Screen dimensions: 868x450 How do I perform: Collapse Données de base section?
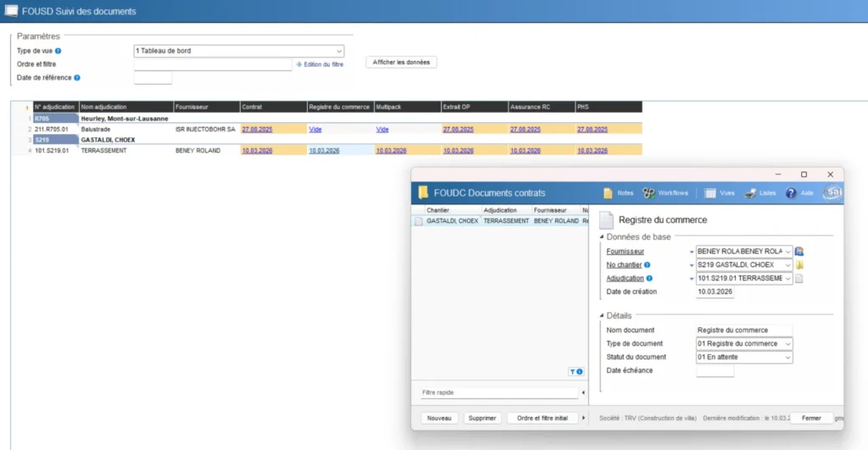[602, 237]
